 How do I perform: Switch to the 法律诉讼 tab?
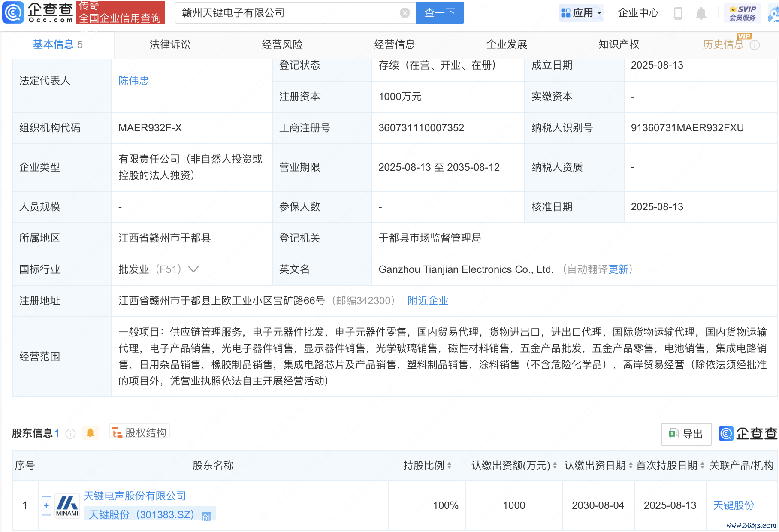[x=170, y=45]
